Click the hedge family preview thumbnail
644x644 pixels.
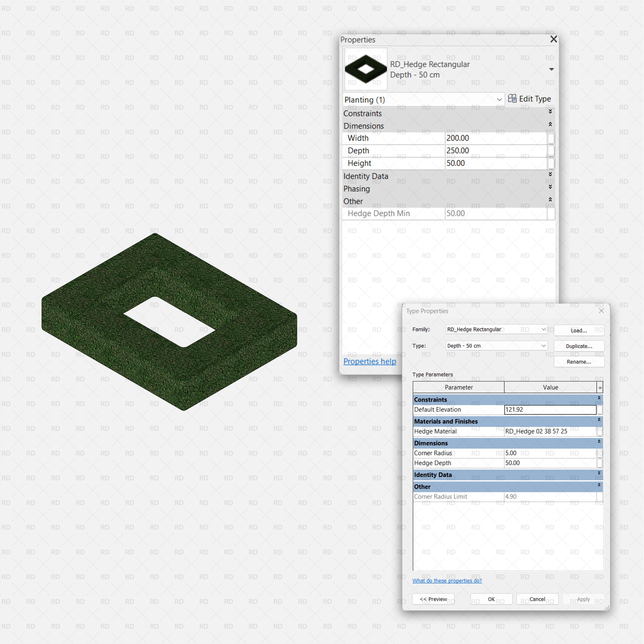pyautogui.click(x=366, y=69)
